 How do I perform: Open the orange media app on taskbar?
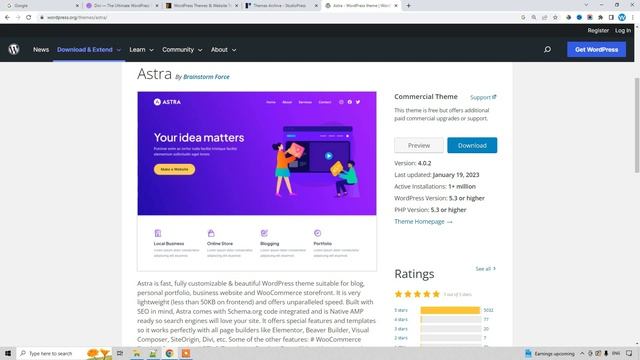[x=186, y=353]
